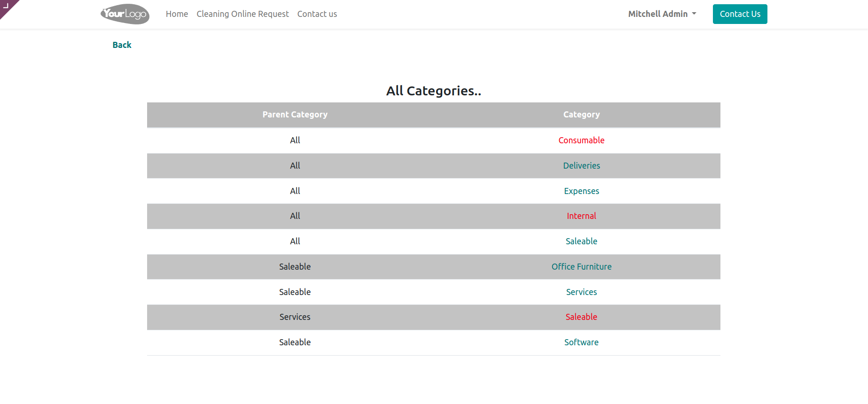Open Cleaning Online Request page
Viewport: 868px width, 404px height.
pyautogui.click(x=242, y=14)
